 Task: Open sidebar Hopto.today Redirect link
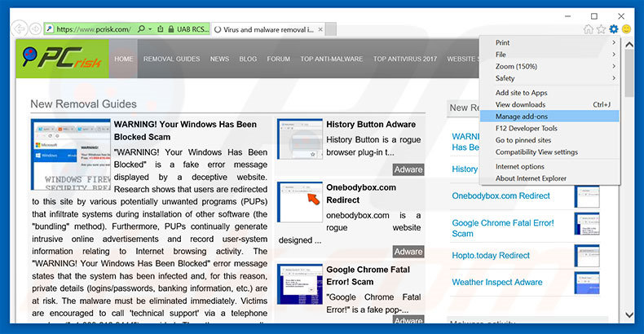(x=491, y=255)
